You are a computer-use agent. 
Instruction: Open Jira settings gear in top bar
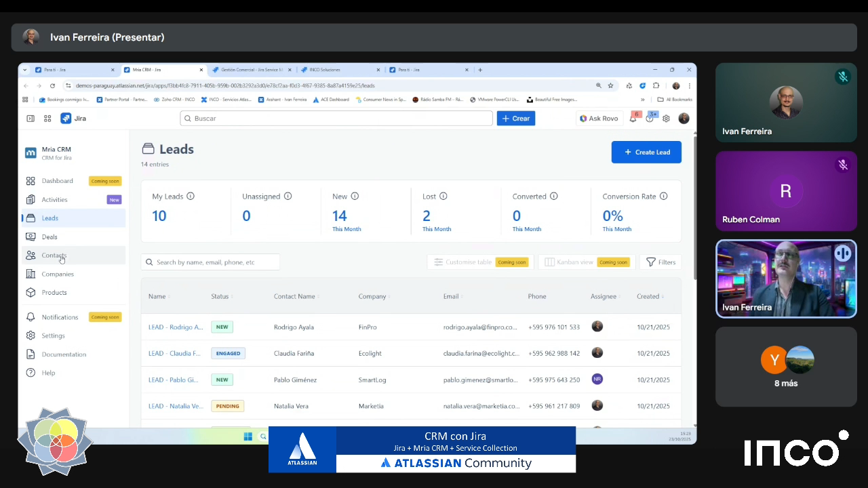(666, 119)
